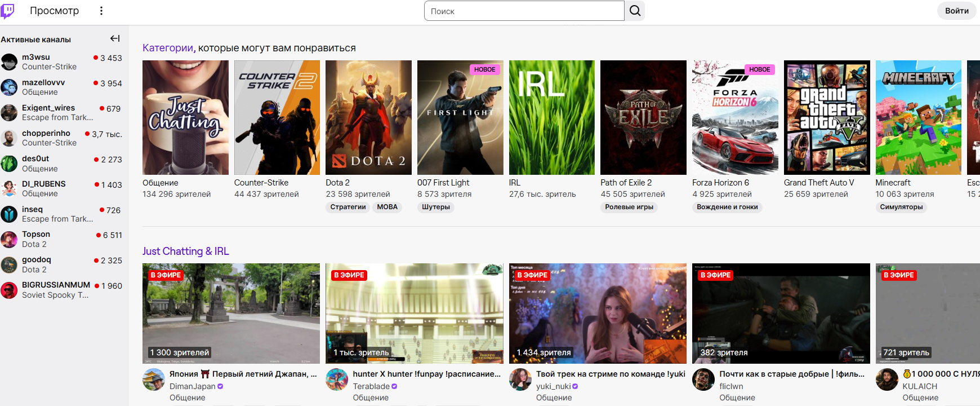Click fliclwn streamer avatar
Screen dimensions: 980x406
(x=703, y=379)
